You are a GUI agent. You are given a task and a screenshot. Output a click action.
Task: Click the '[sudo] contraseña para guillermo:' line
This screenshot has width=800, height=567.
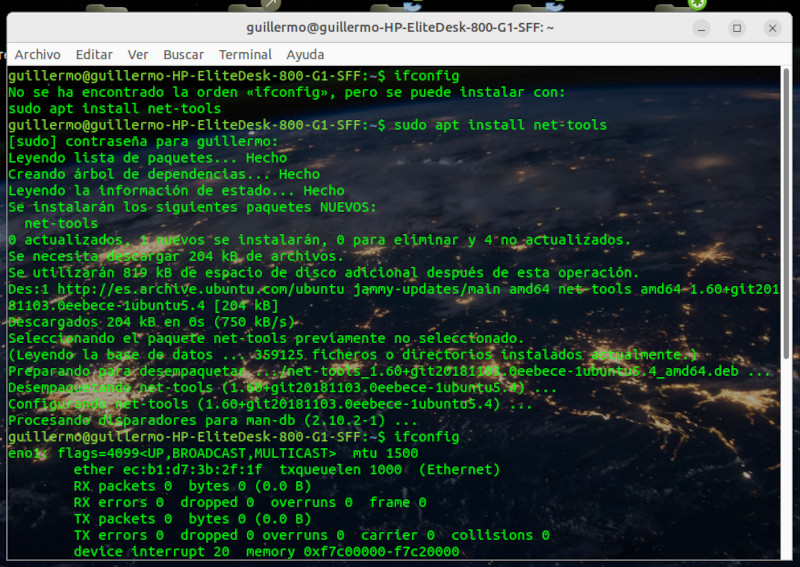[143, 141]
